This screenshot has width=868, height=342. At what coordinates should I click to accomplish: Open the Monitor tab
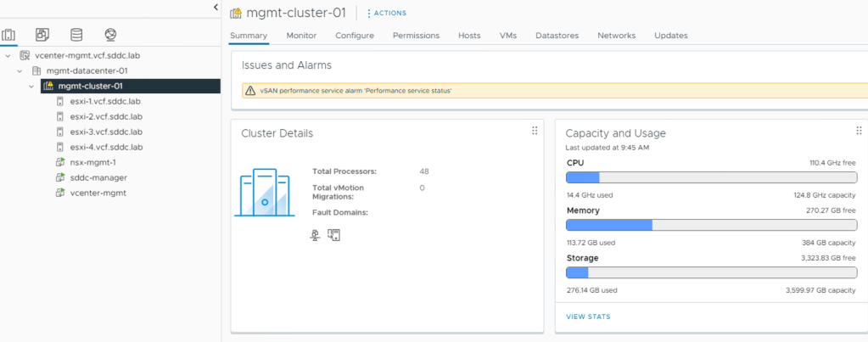click(x=301, y=36)
